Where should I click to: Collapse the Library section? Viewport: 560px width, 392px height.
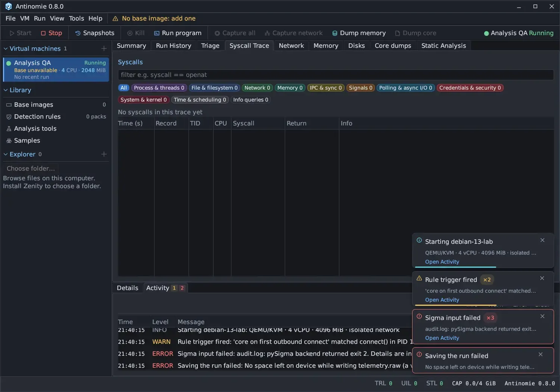point(6,90)
